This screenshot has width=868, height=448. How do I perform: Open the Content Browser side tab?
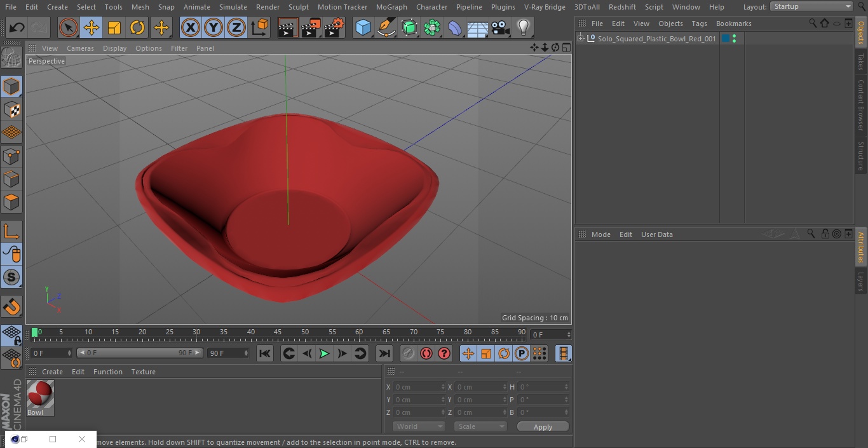pyautogui.click(x=861, y=104)
